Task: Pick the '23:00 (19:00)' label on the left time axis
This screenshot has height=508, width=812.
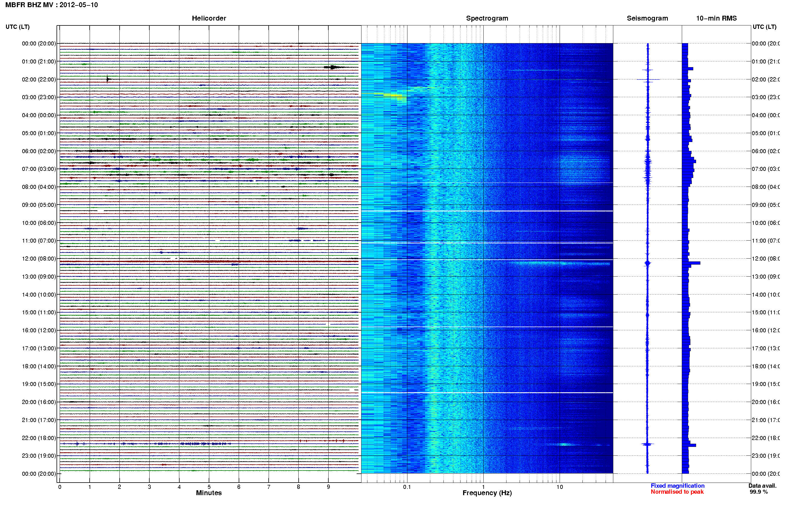Action: click(x=39, y=456)
